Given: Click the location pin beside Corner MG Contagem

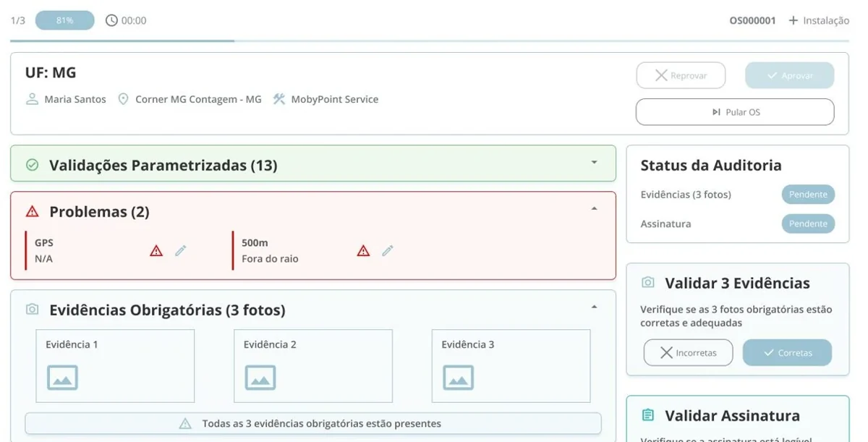Looking at the screenshot, I should (x=123, y=99).
